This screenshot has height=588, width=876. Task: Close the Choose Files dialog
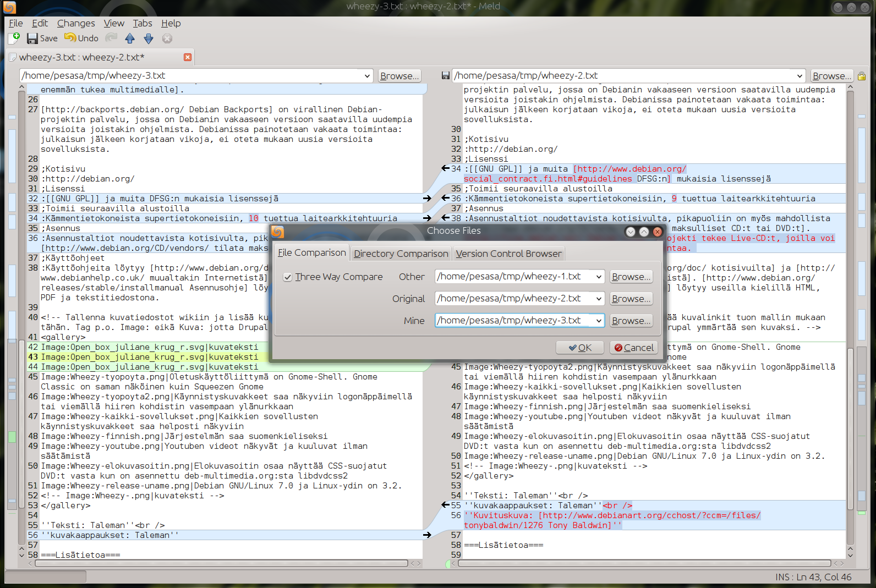pyautogui.click(x=657, y=232)
